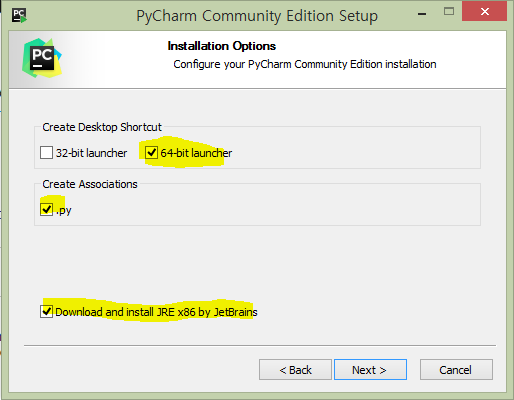This screenshot has width=514, height=400.
Task: Click the PyCharm icon in the title bar
Action: (19, 15)
